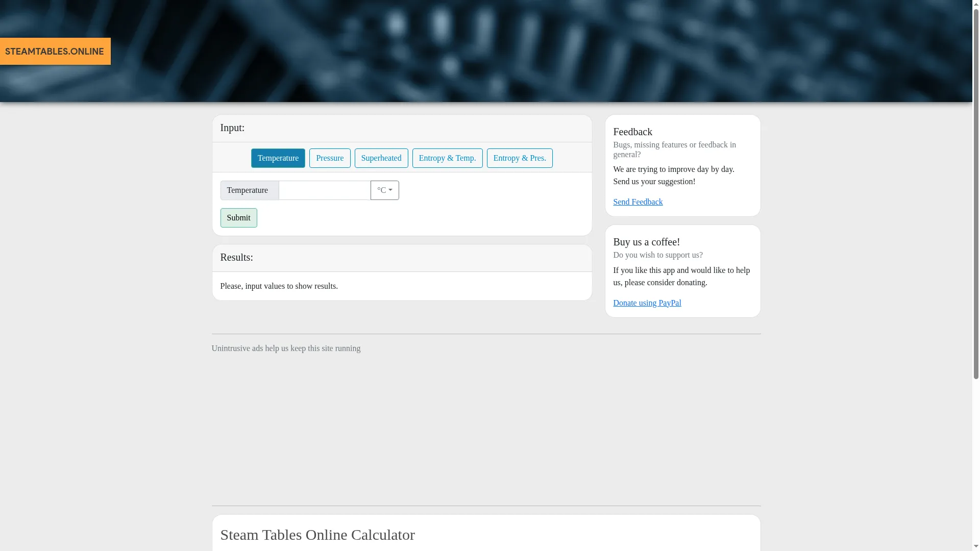Switch to the Pressure input mode

pos(330,158)
